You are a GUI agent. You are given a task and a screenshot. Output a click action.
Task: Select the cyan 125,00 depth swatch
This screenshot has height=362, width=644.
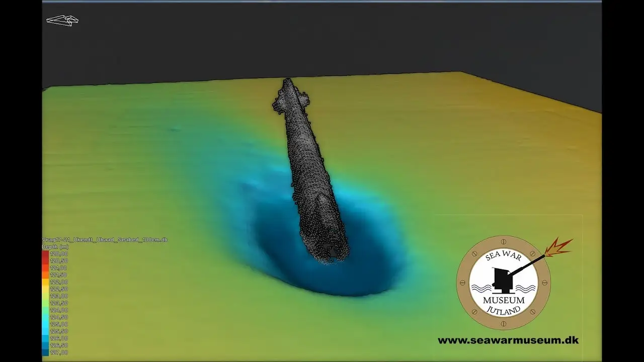pyautogui.click(x=45, y=324)
